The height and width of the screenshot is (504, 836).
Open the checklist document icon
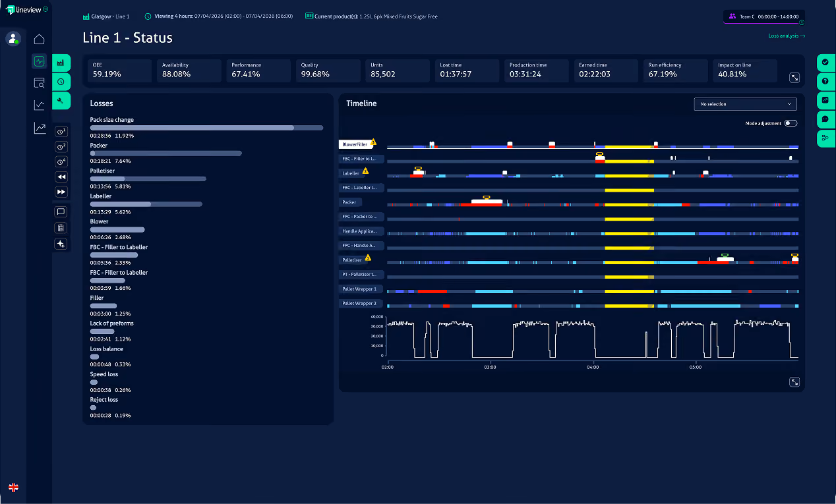pyautogui.click(x=61, y=228)
